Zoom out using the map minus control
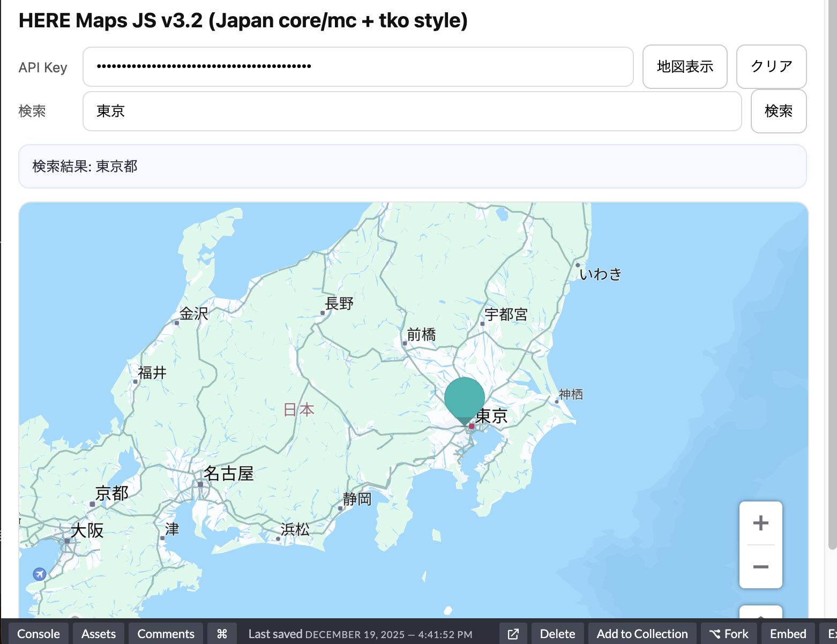 tap(760, 567)
